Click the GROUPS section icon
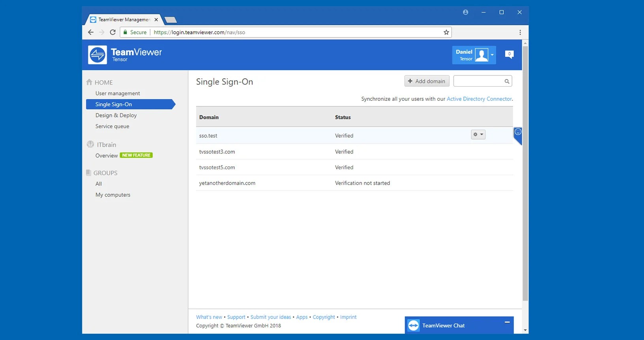 click(89, 173)
